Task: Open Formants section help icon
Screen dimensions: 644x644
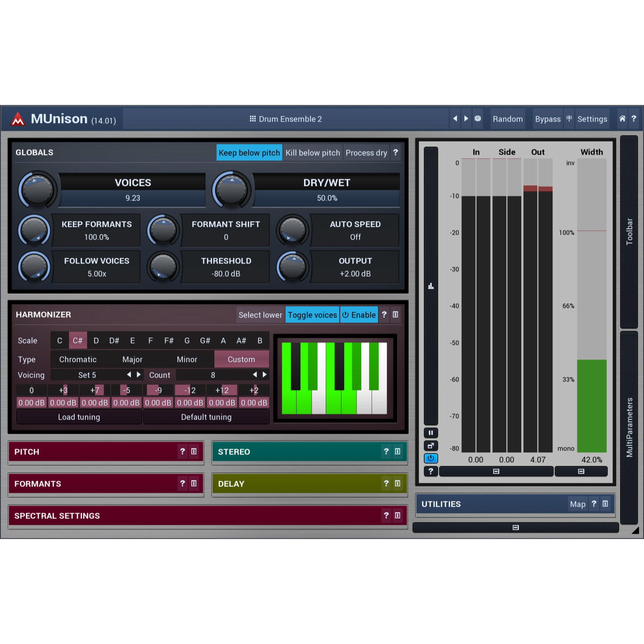Action: (x=182, y=483)
